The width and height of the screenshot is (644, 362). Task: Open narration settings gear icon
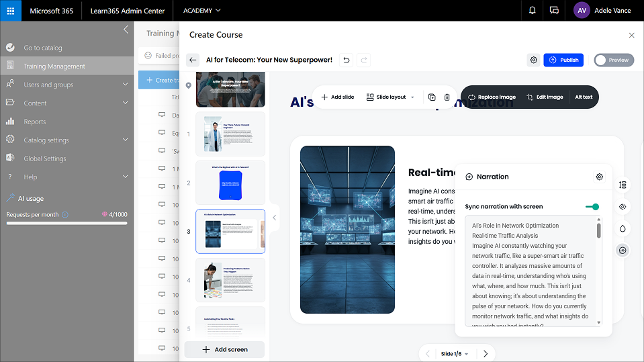coord(599,177)
